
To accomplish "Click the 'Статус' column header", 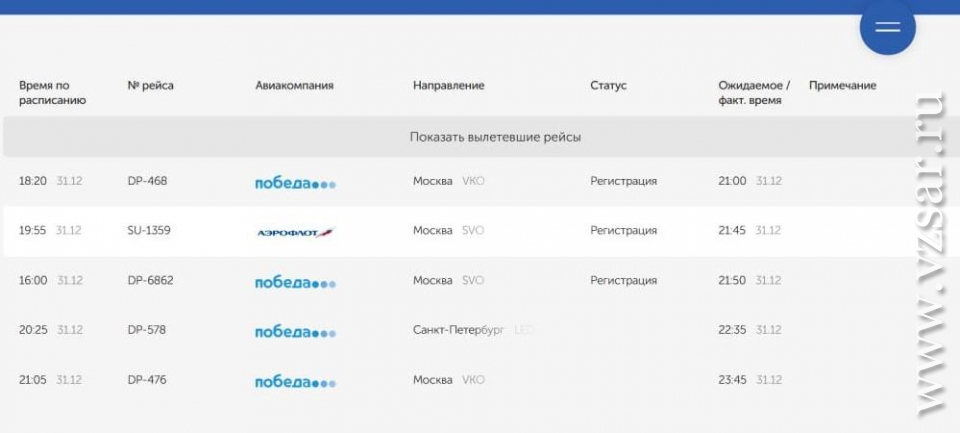I will pos(608,86).
